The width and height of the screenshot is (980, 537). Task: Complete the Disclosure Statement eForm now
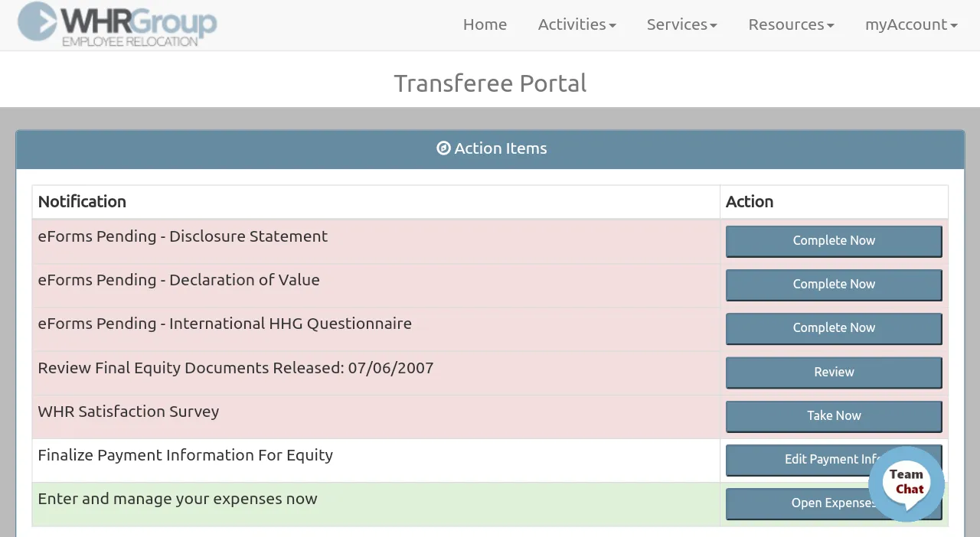[834, 241]
